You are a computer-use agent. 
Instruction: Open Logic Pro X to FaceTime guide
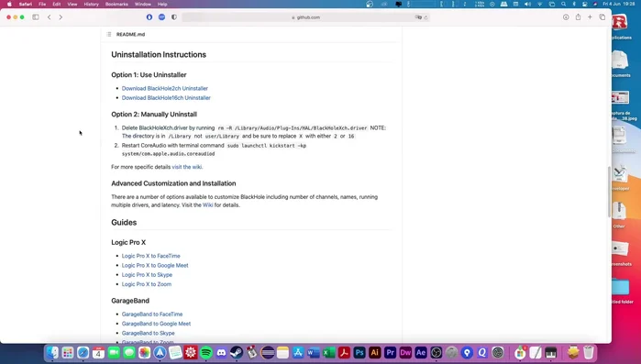150,256
